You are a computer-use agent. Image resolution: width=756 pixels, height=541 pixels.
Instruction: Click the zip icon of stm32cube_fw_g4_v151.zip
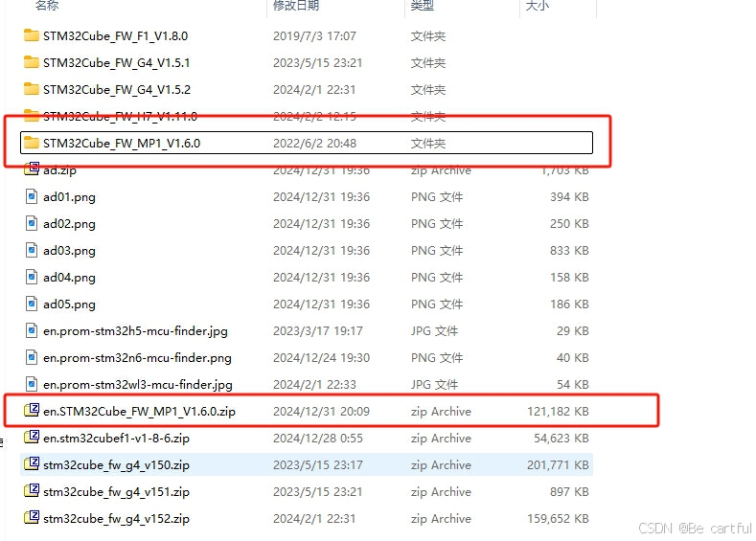coord(32,491)
